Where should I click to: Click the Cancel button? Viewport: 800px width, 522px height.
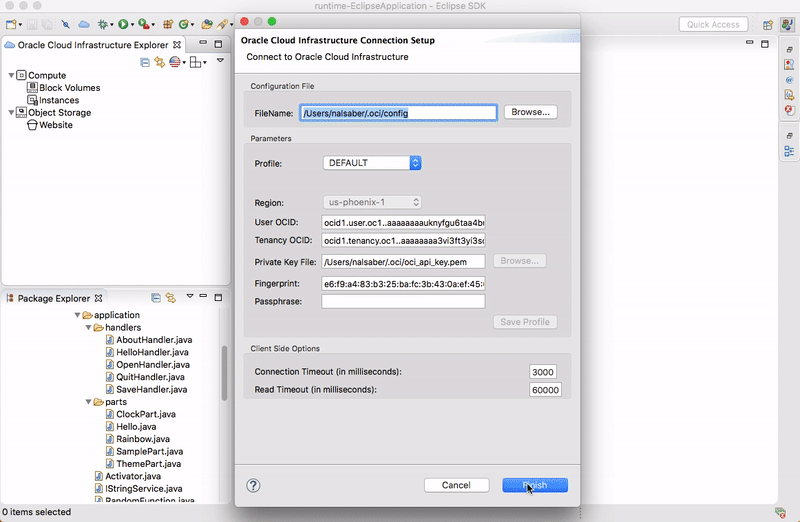pos(456,485)
